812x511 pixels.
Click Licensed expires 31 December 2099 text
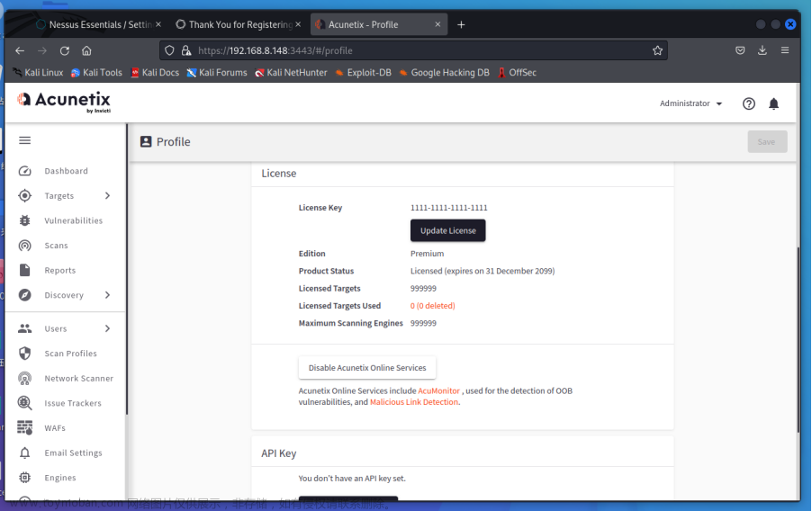(483, 272)
